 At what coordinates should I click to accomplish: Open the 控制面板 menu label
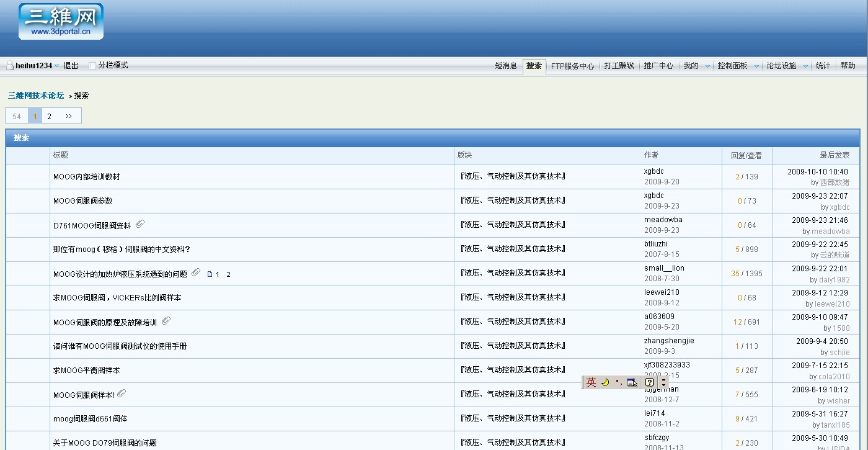(x=732, y=66)
